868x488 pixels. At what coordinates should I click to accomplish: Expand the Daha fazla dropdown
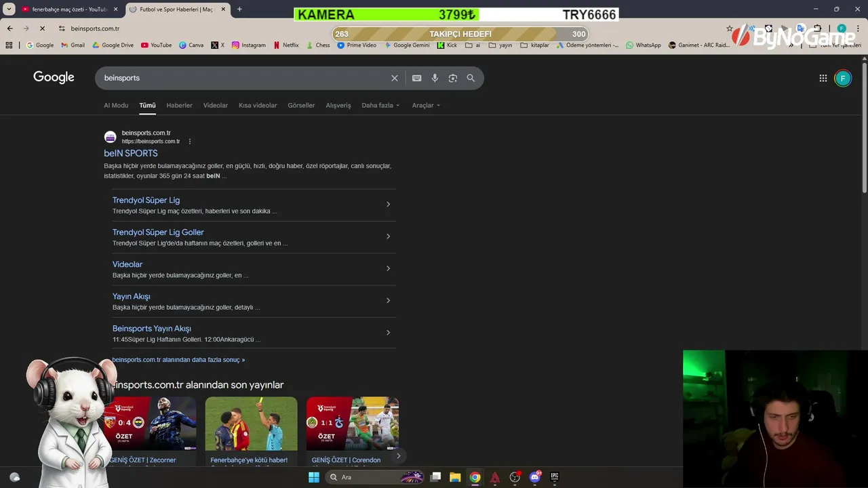[x=380, y=106]
